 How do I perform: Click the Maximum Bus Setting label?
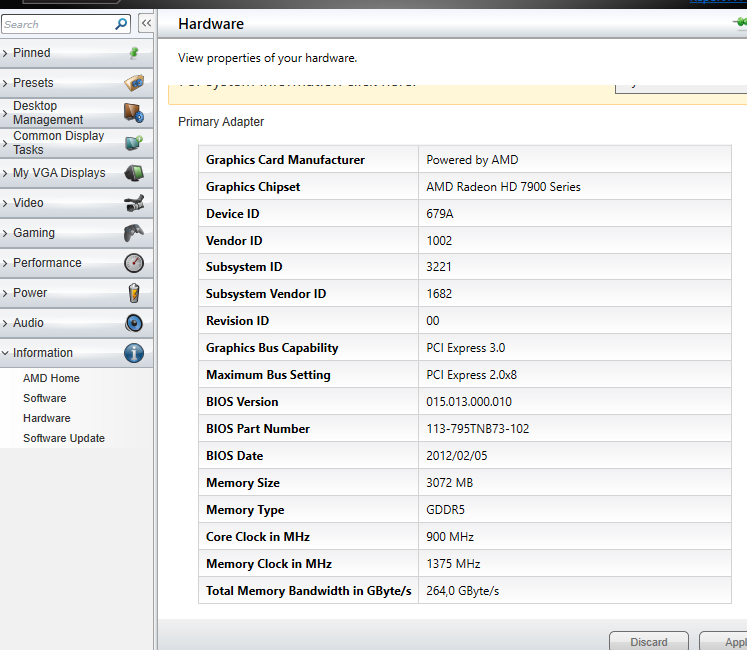[268, 375]
